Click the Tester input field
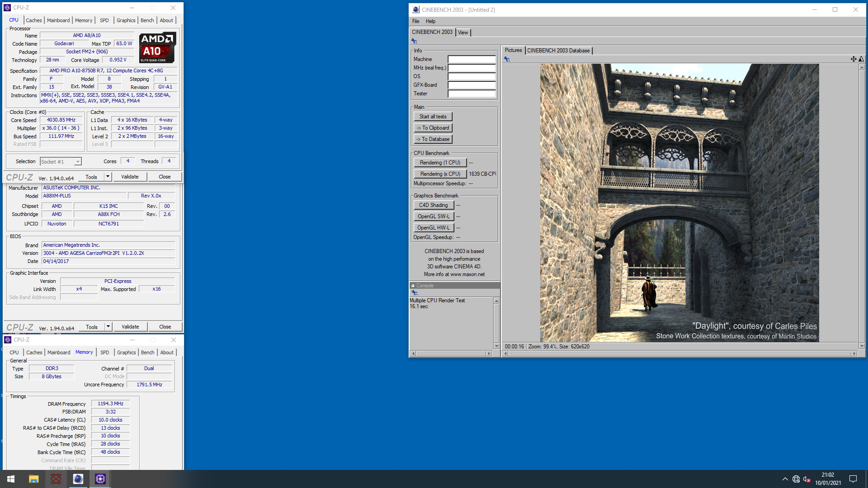This screenshot has width=868, height=488. pyautogui.click(x=472, y=94)
